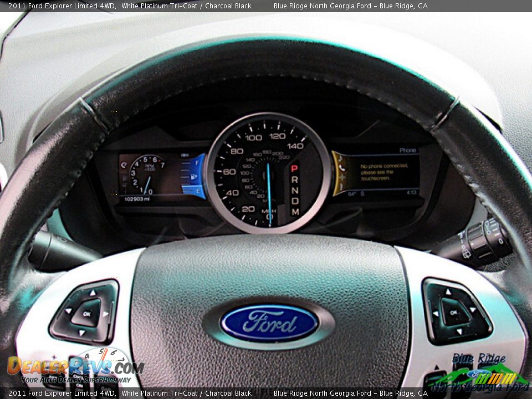This screenshot has width=532, height=399.
Task: Click the right arrow on the left steering pad
Action: (105, 314)
